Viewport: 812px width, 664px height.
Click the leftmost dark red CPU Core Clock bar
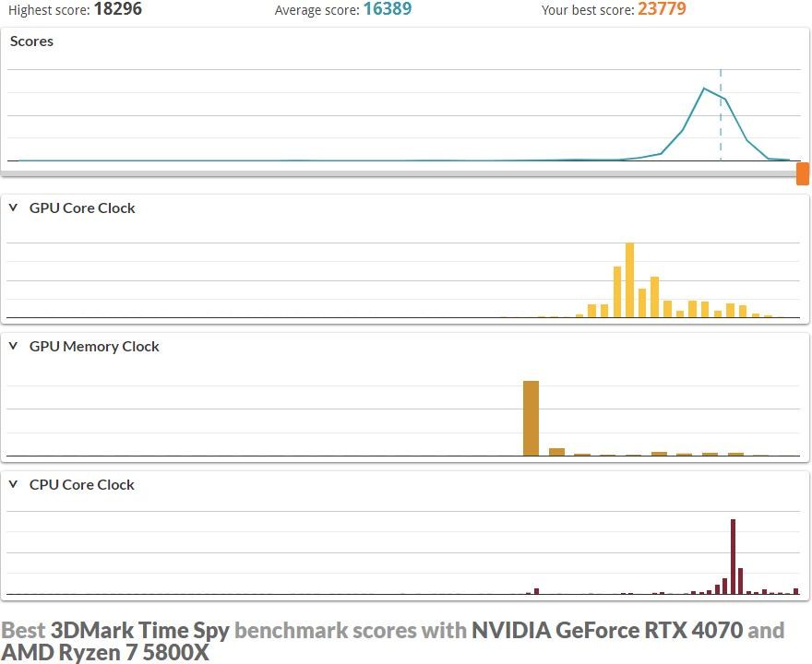coord(536,591)
